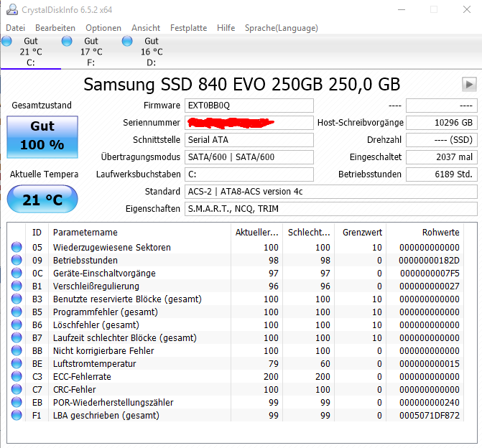This screenshot has width=482, height=448.
Task: Open the Bearbeiten menu
Action: point(55,28)
